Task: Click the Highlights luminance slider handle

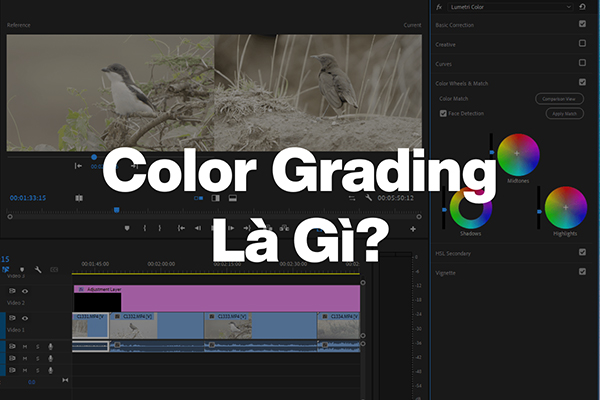Action: 539,211
